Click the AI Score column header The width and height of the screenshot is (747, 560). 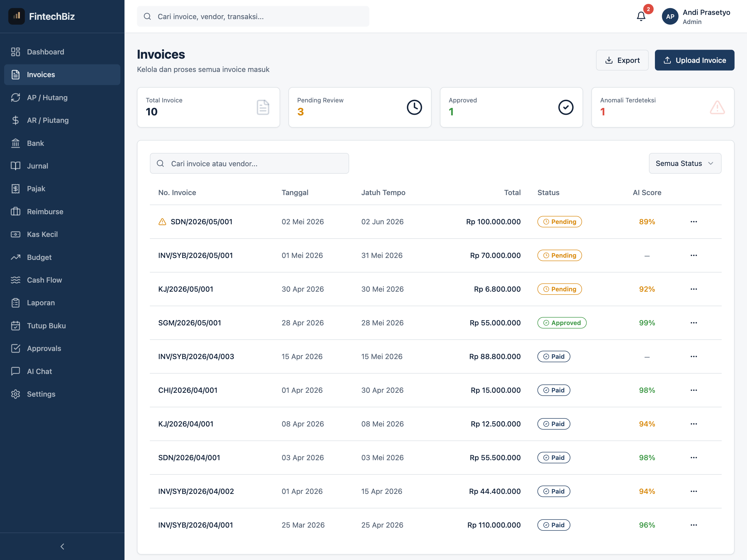tap(647, 192)
